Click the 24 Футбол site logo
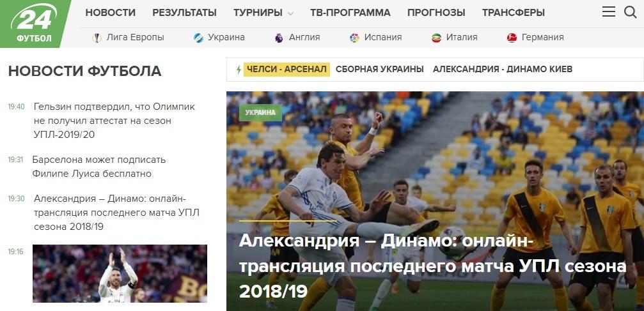This screenshot has height=311, width=644. coord(35,23)
